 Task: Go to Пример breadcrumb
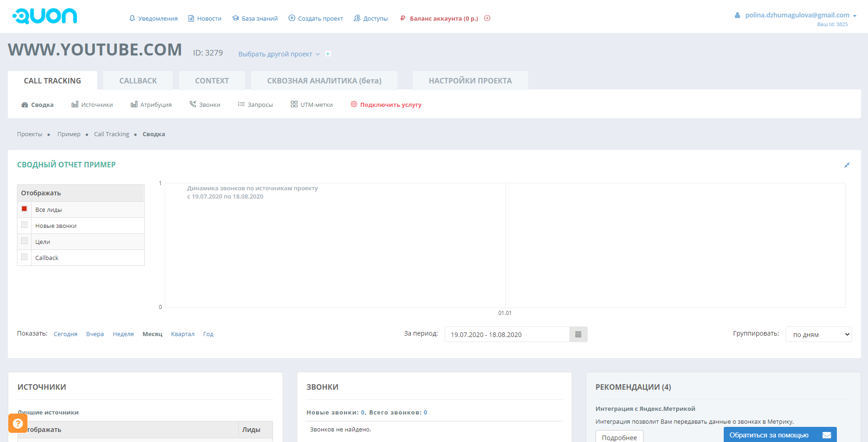click(x=69, y=134)
